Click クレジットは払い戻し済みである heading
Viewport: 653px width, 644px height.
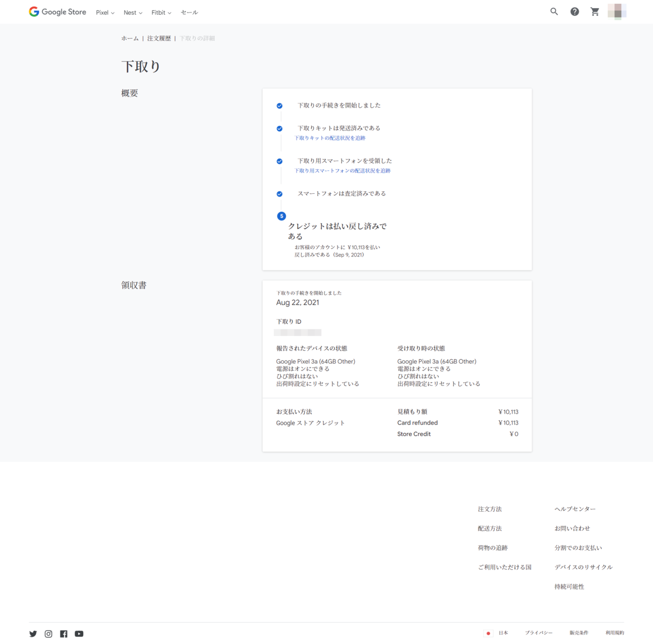tap(337, 231)
